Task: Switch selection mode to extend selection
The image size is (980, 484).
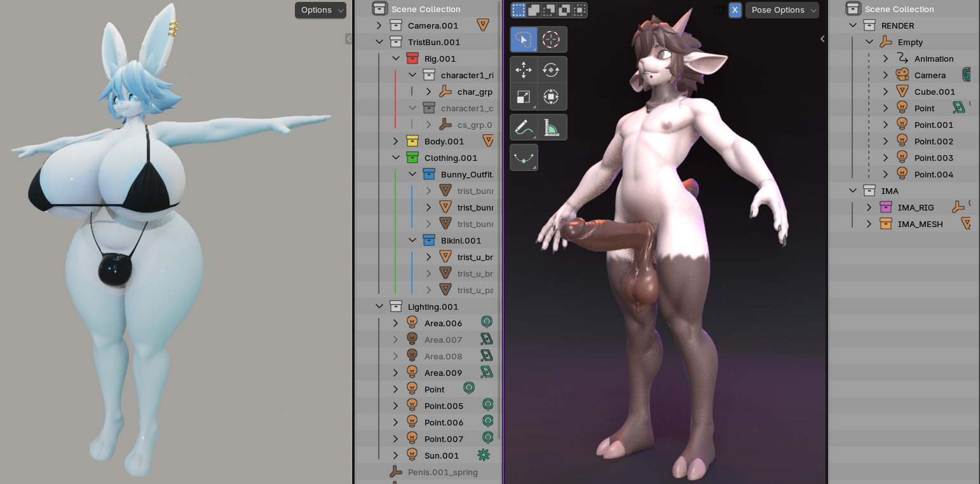Action: (x=534, y=10)
